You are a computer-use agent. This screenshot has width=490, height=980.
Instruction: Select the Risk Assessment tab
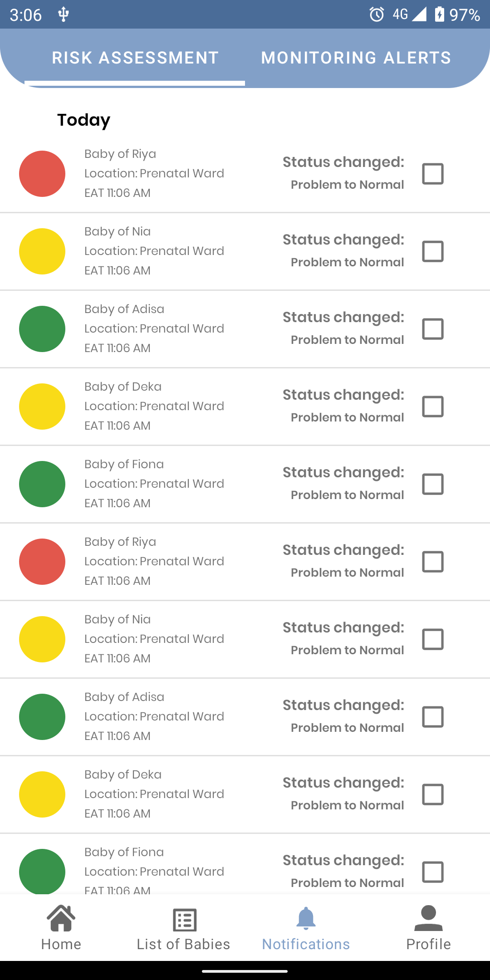(x=135, y=58)
